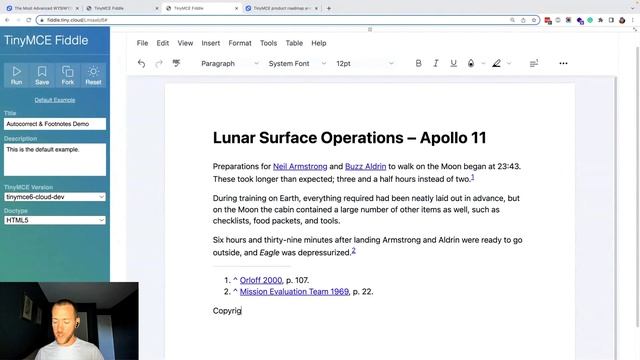The height and width of the screenshot is (360, 640).
Task: Click footnote superscript 2
Action: click(x=353, y=250)
